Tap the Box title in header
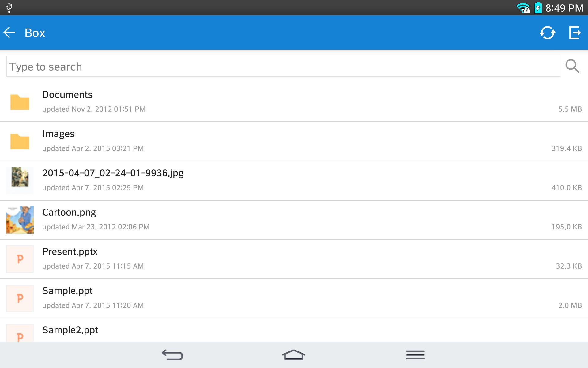 pyautogui.click(x=35, y=33)
